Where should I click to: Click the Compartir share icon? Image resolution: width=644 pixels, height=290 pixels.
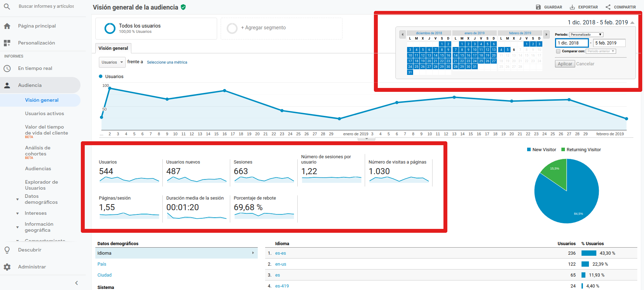(608, 7)
